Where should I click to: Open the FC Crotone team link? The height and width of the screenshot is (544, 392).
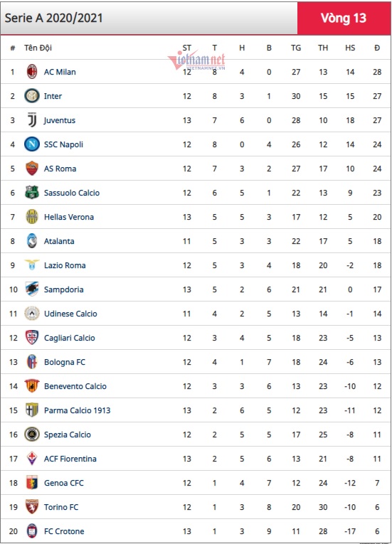point(64,531)
